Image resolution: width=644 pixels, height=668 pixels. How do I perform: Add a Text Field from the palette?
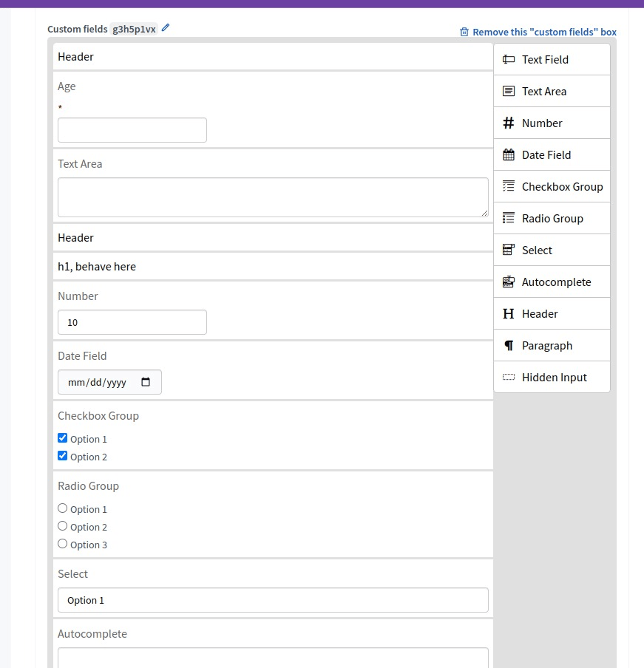click(552, 59)
